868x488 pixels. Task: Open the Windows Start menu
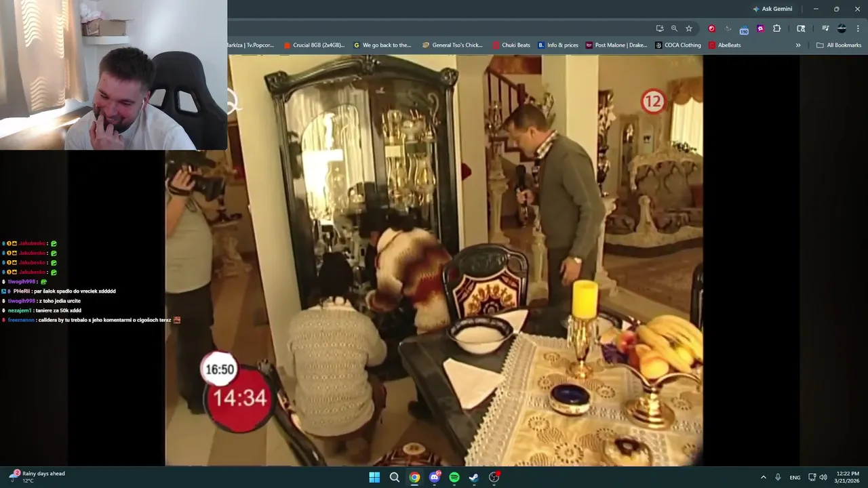pyautogui.click(x=374, y=477)
